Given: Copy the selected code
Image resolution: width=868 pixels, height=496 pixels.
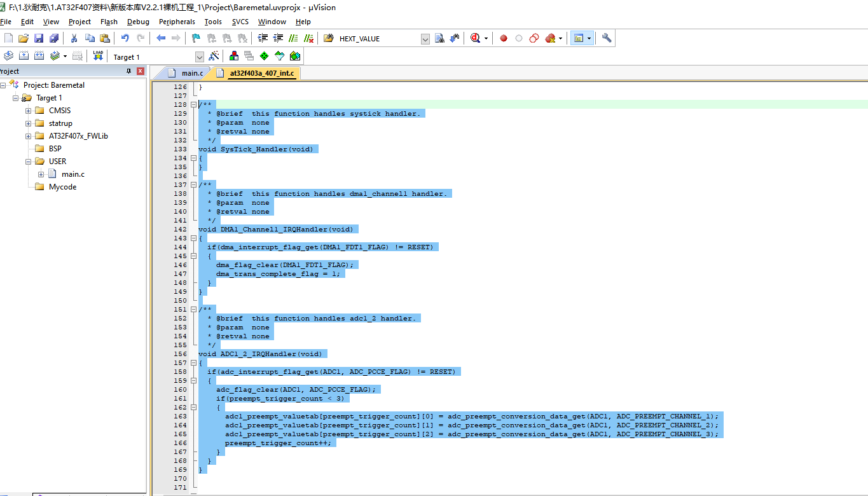Looking at the screenshot, I should [x=90, y=38].
